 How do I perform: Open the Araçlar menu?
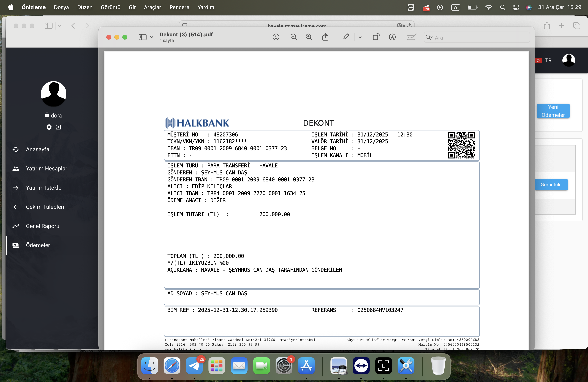point(152,7)
